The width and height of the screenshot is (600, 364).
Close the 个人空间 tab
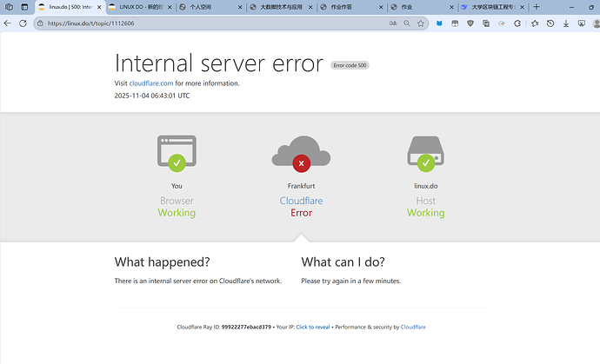[x=240, y=7]
